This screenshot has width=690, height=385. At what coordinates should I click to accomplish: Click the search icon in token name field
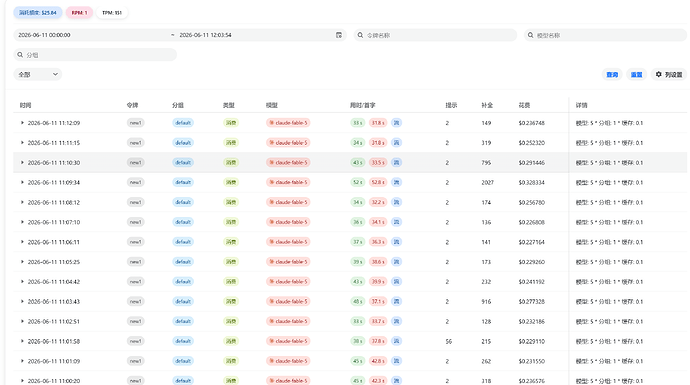pyautogui.click(x=360, y=35)
